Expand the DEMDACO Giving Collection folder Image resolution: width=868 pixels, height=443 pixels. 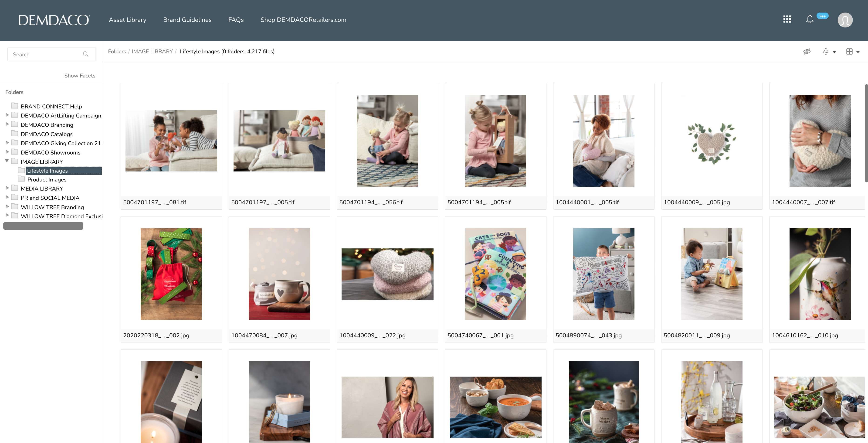[7, 143]
